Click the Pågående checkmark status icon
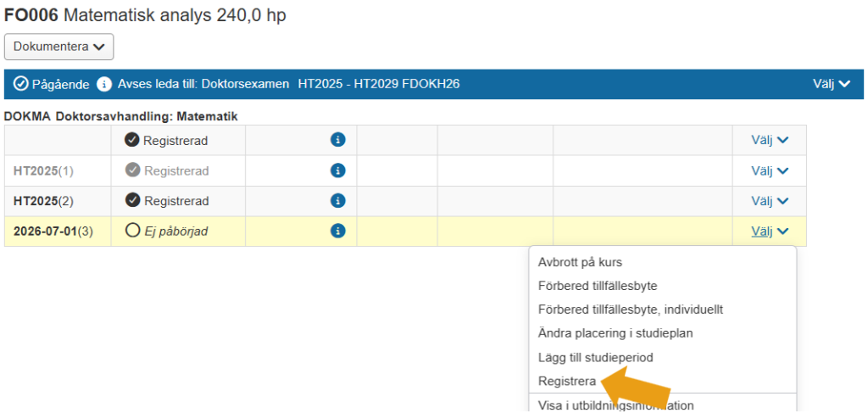This screenshot has height=413, width=868. pyautogui.click(x=20, y=84)
